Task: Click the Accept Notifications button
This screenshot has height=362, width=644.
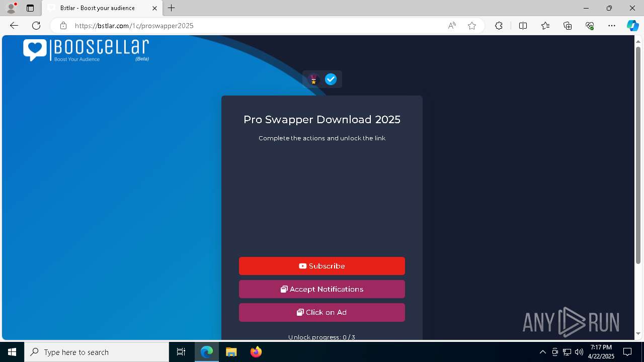Action: click(x=322, y=289)
